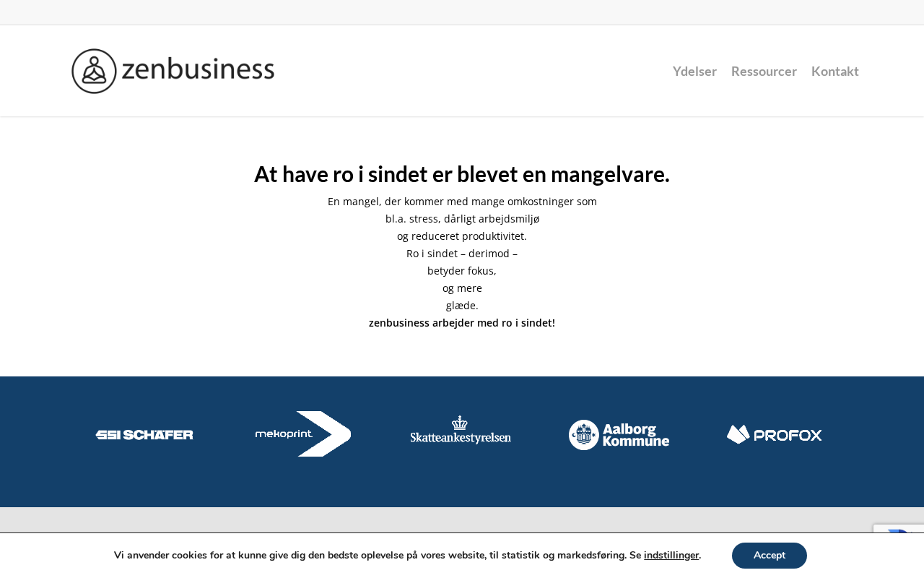Open cookie indstillinger link

(x=671, y=556)
